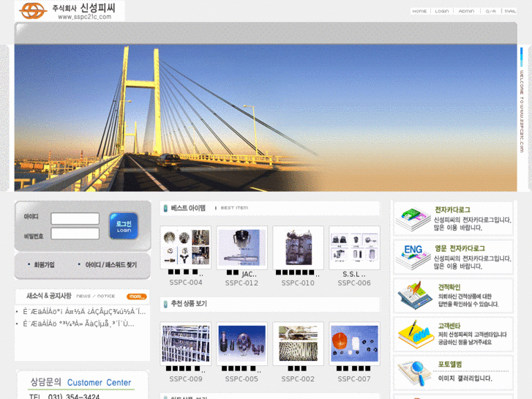Click the orange more button in notices
This screenshot has height=399, width=532.
coord(137,297)
